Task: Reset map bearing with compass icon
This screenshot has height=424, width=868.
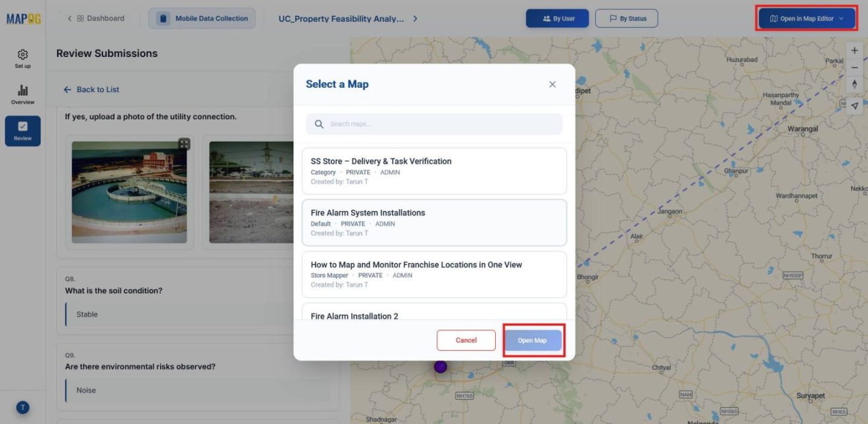Action: [x=854, y=84]
